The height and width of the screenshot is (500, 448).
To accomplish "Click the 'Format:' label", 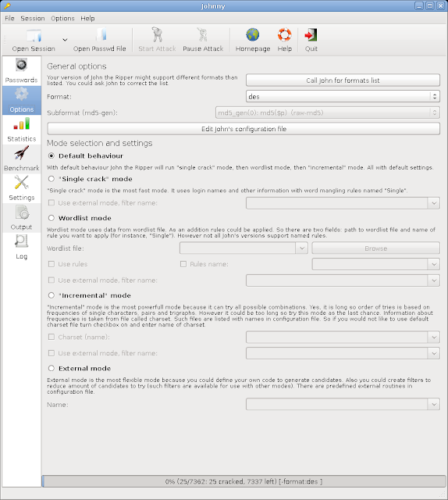I will coord(59,97).
